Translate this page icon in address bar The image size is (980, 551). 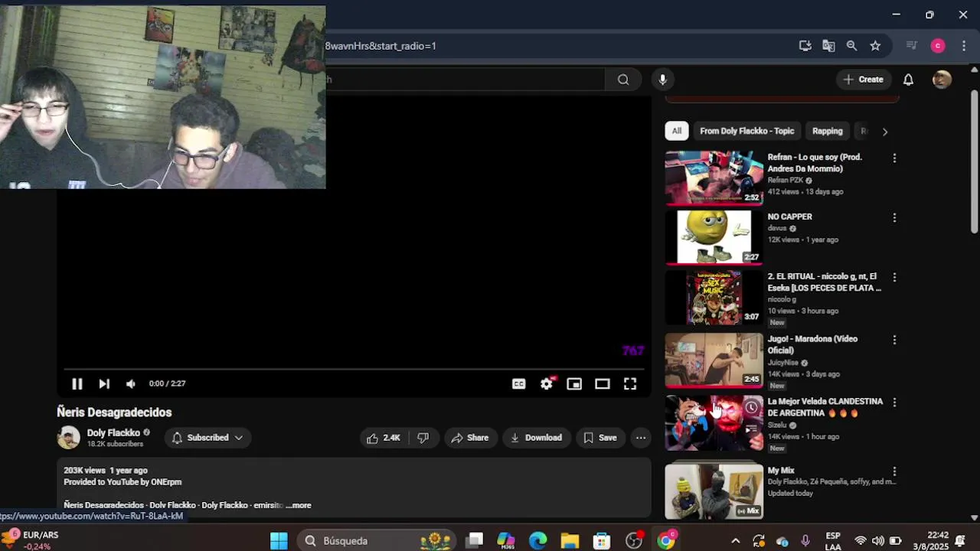coord(828,46)
